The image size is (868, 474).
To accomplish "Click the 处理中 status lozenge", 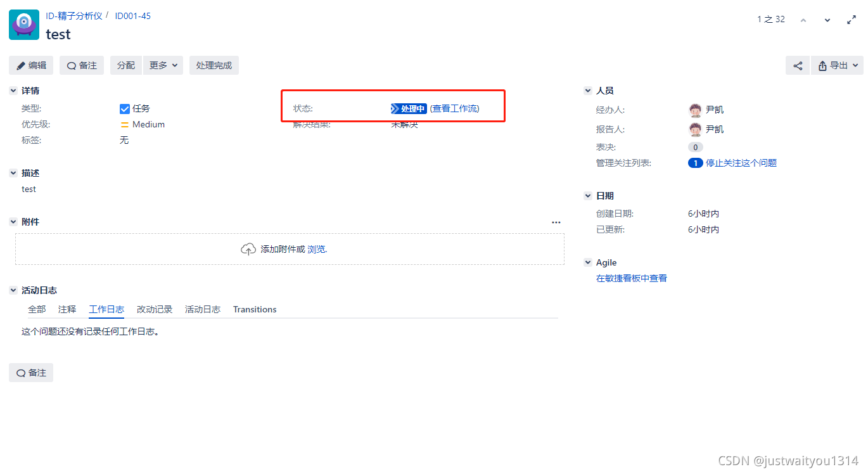I will 408,108.
